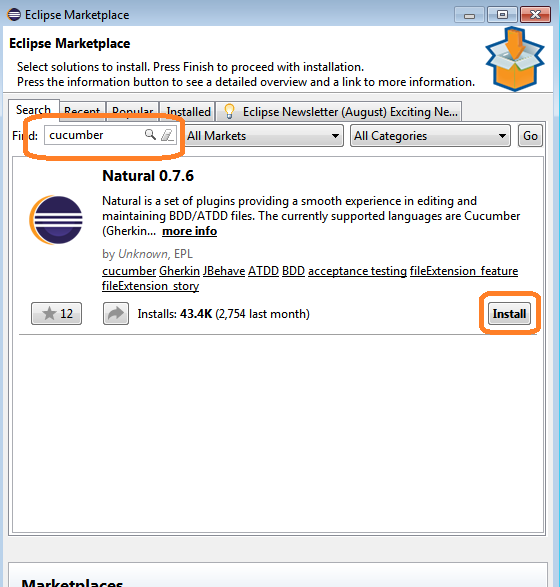
Task: Click the fileExtension_feature tag link
Action: point(464,271)
